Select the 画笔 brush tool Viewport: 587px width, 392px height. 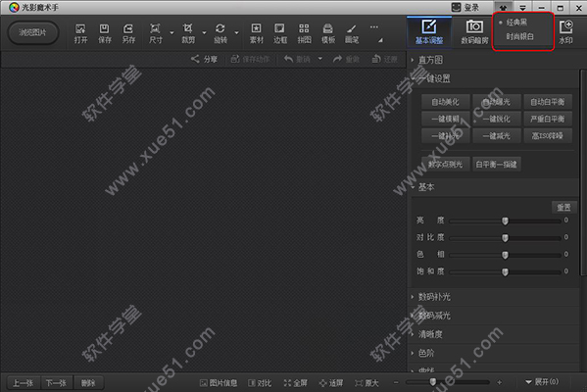pyautogui.click(x=352, y=33)
